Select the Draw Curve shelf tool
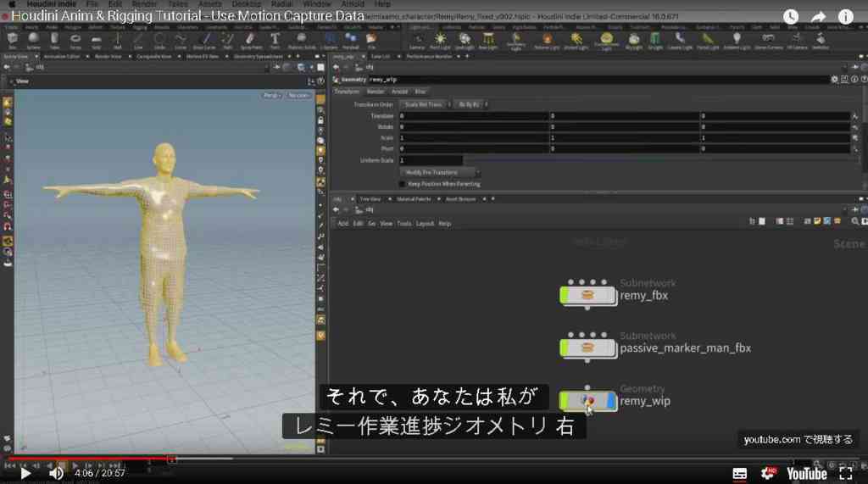 click(x=204, y=40)
